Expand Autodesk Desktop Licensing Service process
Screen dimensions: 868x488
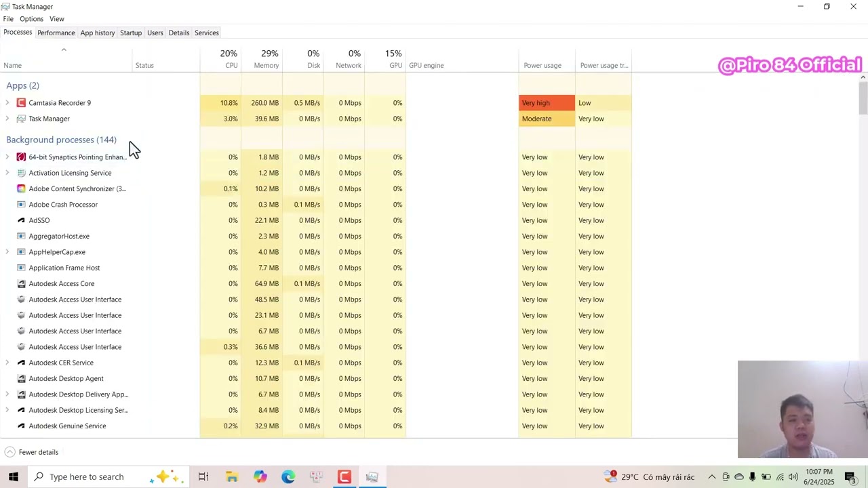pyautogui.click(x=7, y=410)
